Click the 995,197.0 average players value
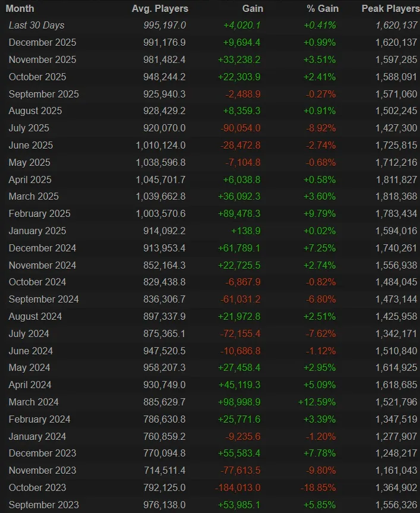Image resolution: width=420 pixels, height=513 pixels. point(165,25)
